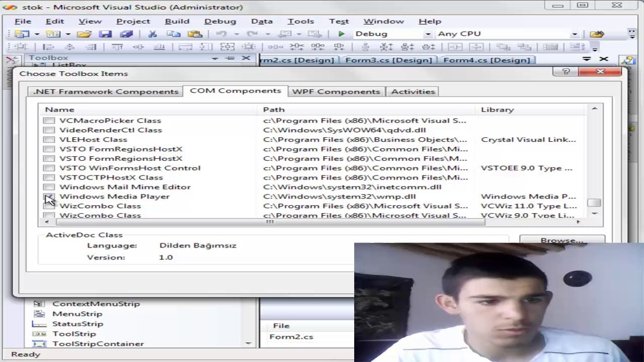Click the Align Rights layout icon
The image size is (644, 362).
[91, 47]
